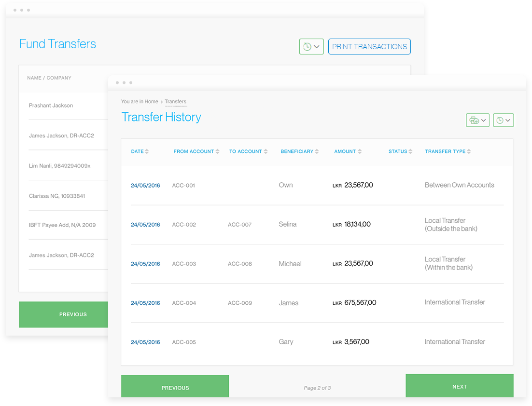The image size is (532, 406).
Task: Sort by Date column arrows
Action: tap(147, 151)
